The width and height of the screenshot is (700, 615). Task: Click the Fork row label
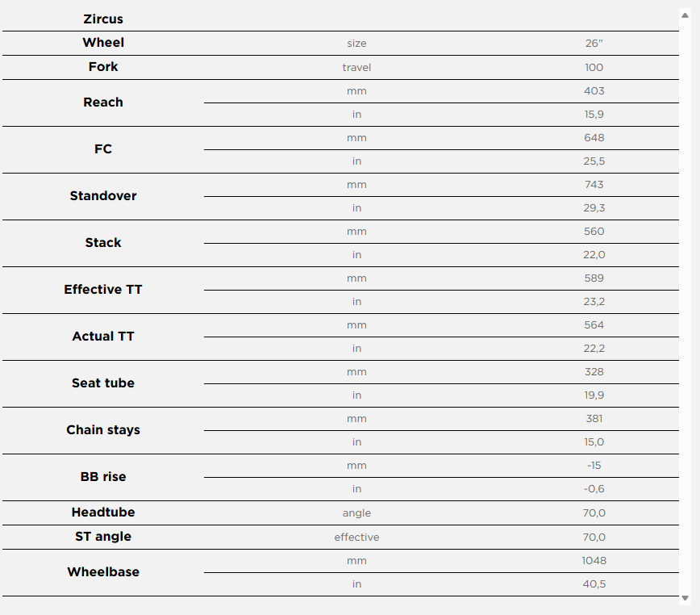tap(103, 67)
